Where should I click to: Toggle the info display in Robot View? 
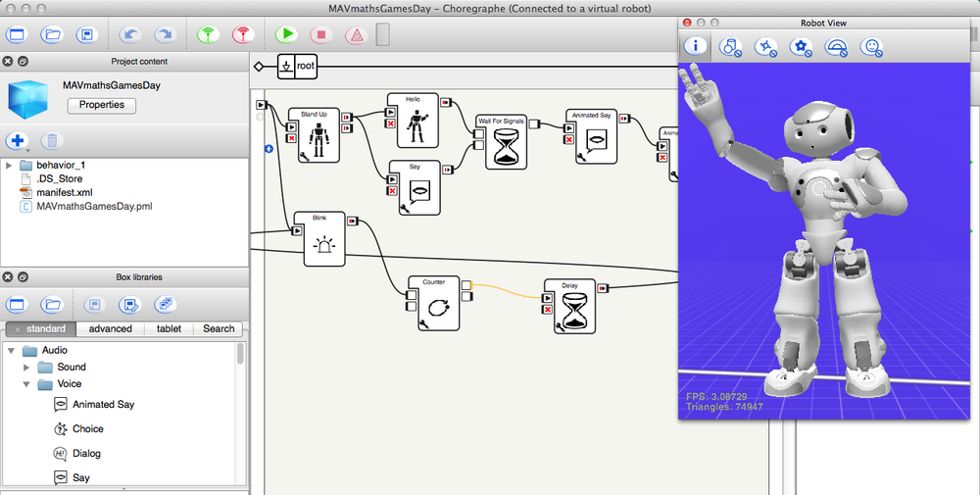695,46
